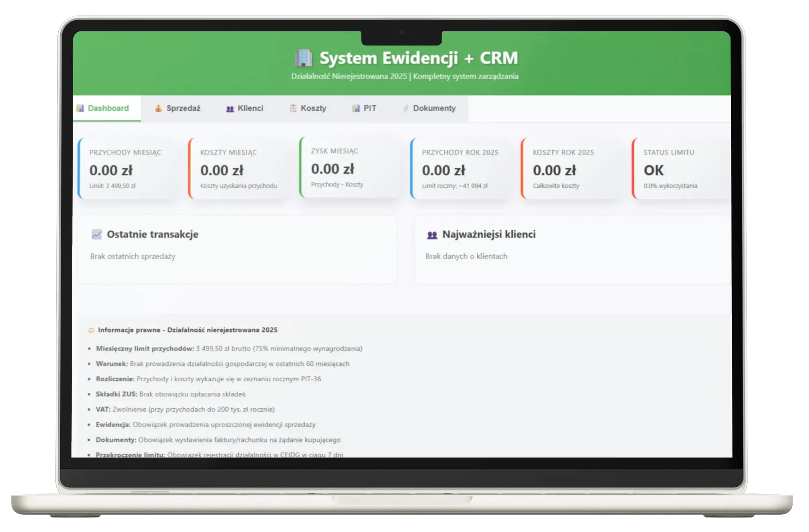Click the Dokumenty document icon
The image size is (809, 532).
[x=404, y=108]
